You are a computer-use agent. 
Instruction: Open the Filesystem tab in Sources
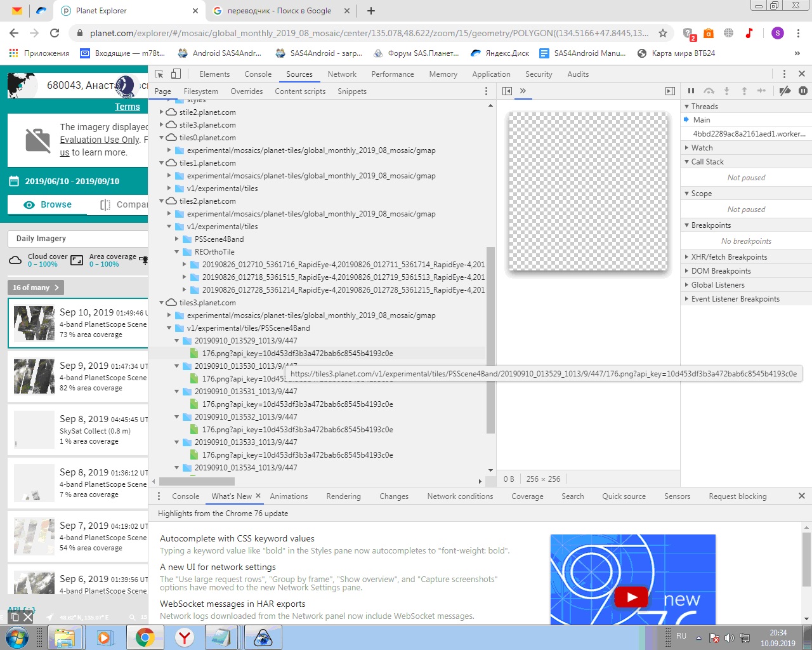200,91
